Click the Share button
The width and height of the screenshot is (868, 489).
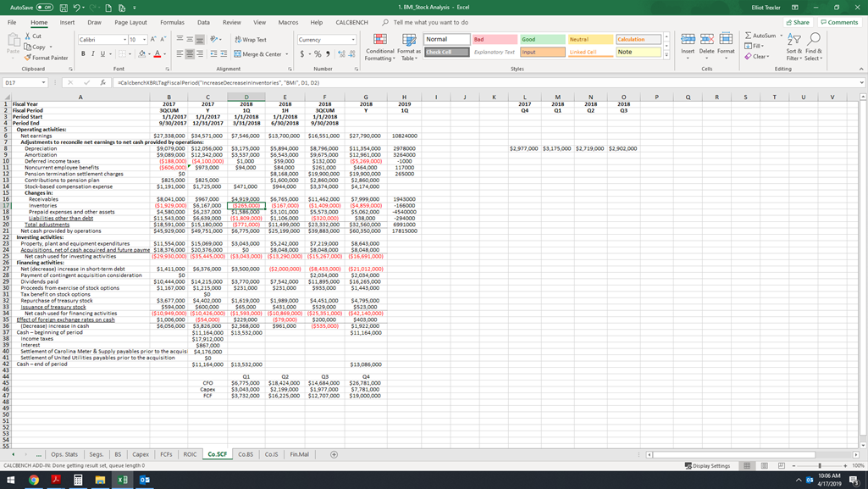[x=798, y=23]
